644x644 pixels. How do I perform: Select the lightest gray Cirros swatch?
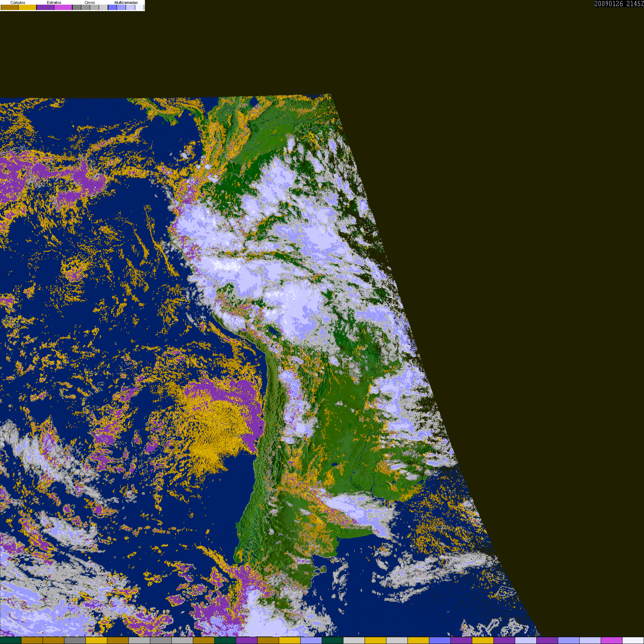click(x=103, y=7)
